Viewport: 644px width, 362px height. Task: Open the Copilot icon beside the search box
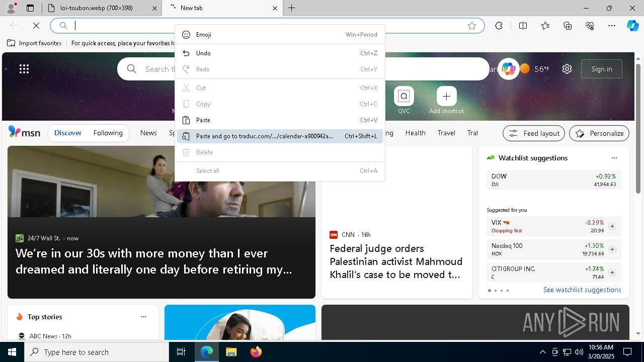[508, 69]
